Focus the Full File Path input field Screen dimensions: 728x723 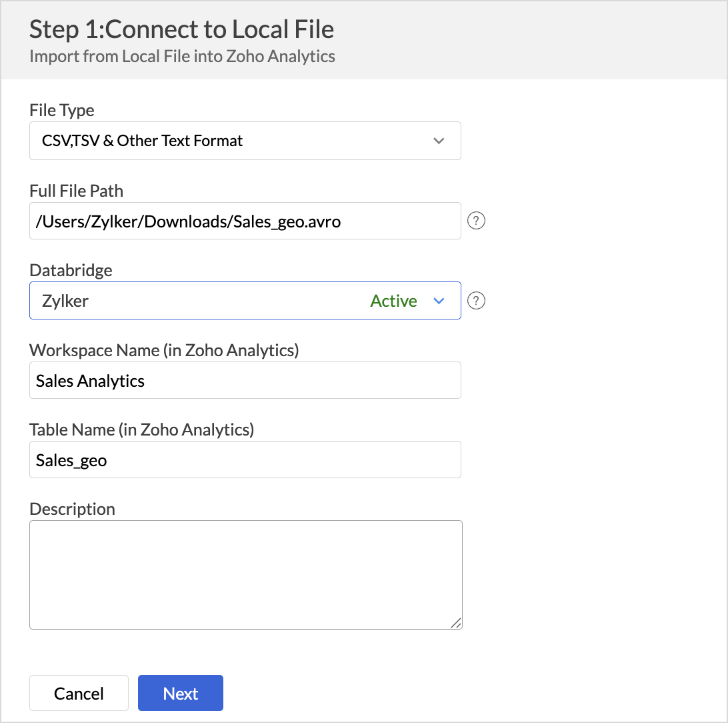click(245, 221)
